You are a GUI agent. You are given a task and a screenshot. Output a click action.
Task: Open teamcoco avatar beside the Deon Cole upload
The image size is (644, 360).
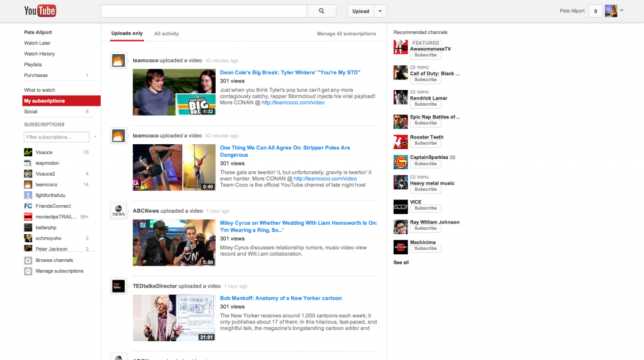tap(118, 61)
